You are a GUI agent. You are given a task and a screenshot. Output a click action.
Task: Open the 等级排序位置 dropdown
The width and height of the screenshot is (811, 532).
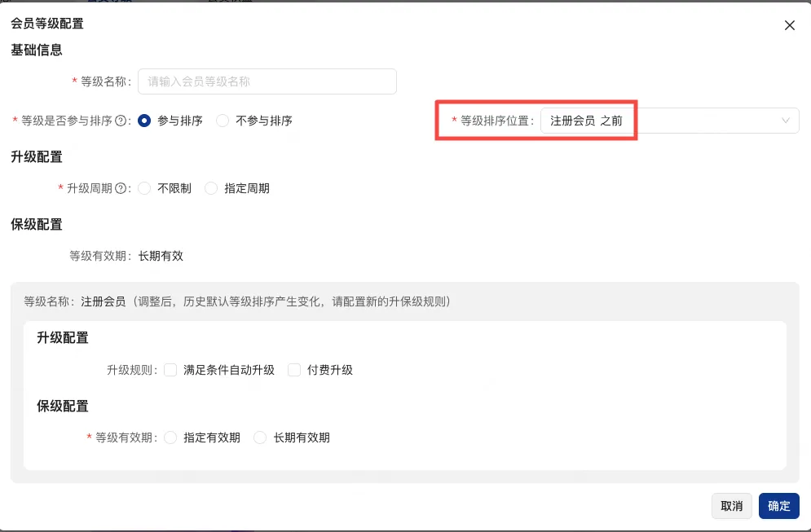click(x=670, y=121)
